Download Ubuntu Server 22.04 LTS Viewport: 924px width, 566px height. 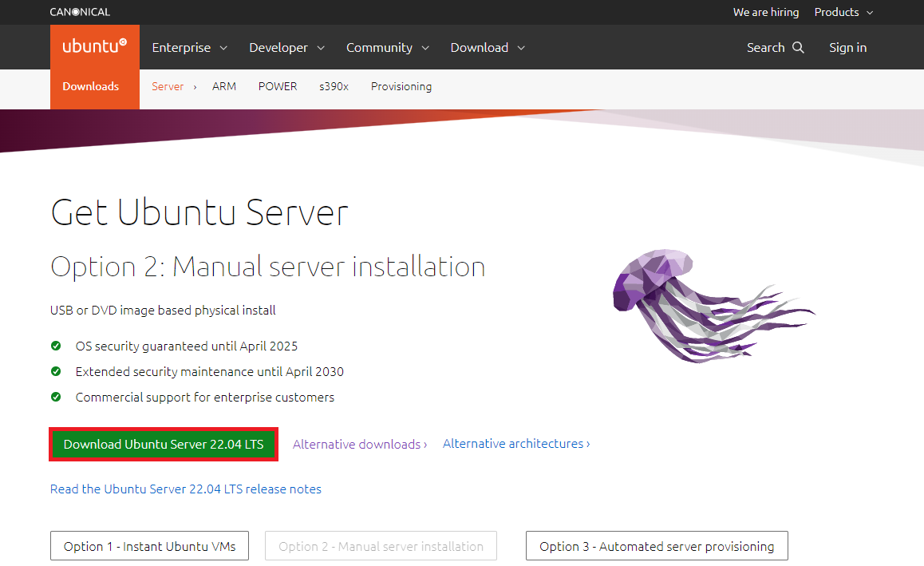point(163,444)
